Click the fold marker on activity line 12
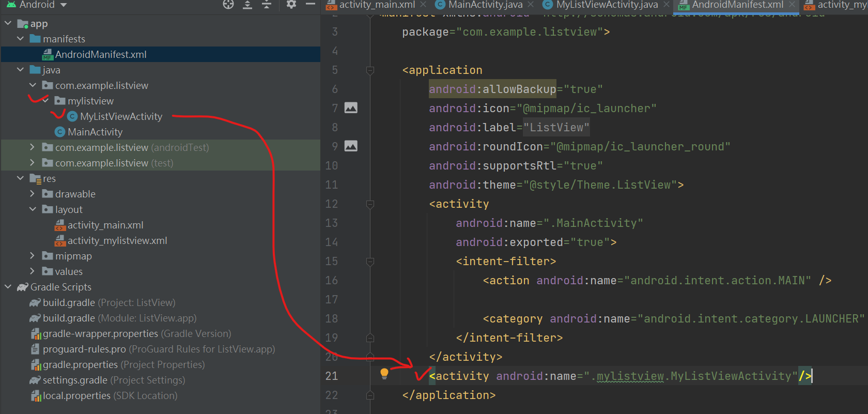The height and width of the screenshot is (414, 868). point(370,204)
